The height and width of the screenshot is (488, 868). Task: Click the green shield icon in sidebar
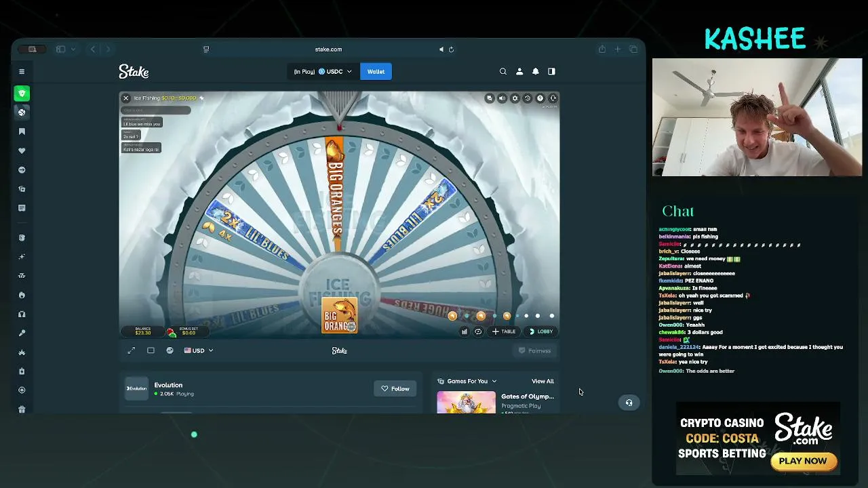pyautogui.click(x=22, y=94)
